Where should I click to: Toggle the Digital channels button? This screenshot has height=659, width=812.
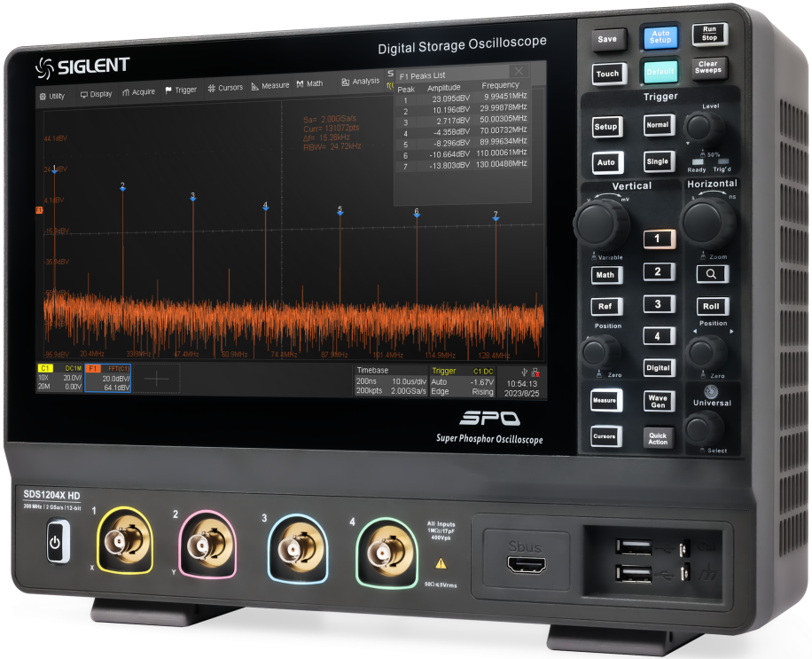[x=659, y=368]
